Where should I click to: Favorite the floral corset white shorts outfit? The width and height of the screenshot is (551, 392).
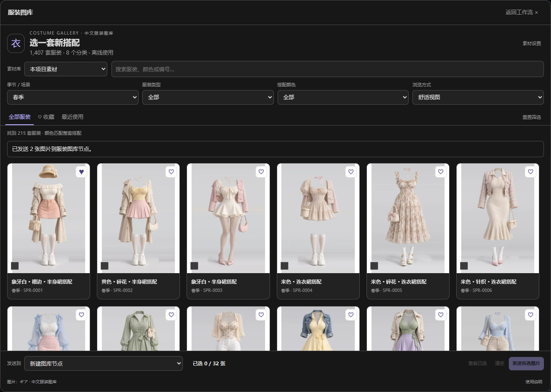tap(261, 315)
